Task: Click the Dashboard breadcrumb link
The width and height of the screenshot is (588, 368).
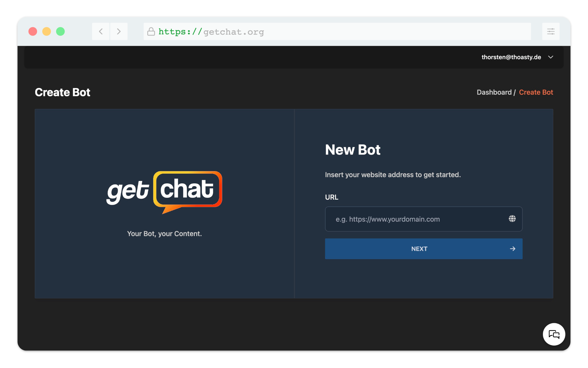Action: point(493,92)
